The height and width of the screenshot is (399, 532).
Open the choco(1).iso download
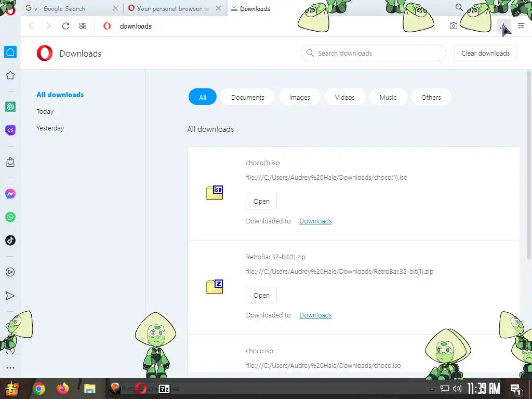click(x=261, y=201)
